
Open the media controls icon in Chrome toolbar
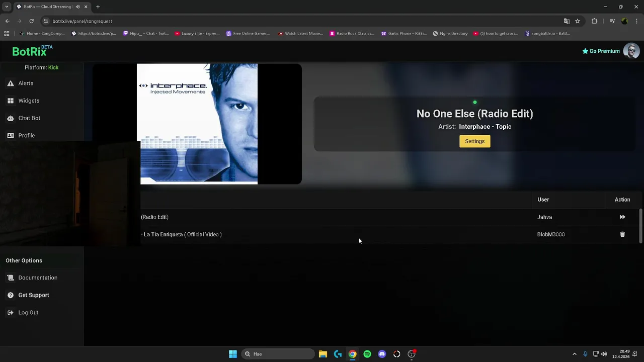612,21
